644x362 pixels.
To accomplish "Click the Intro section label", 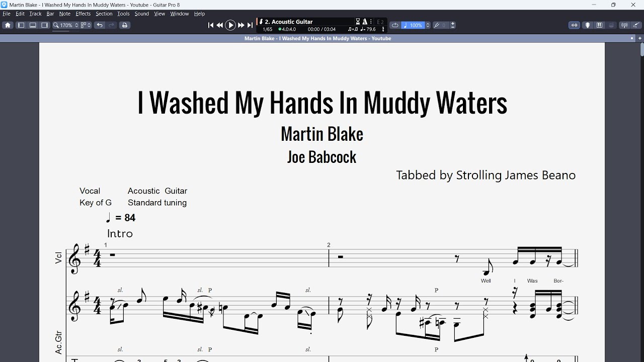I will pos(120,233).
